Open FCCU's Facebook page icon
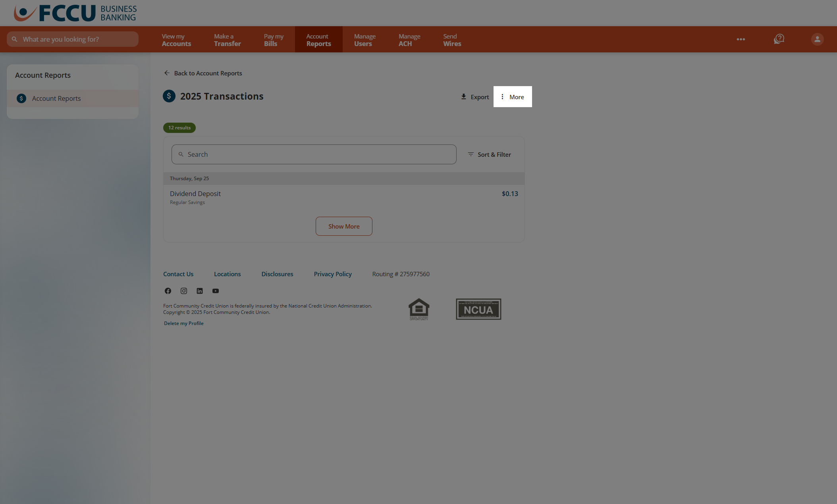Image resolution: width=837 pixels, height=504 pixels. click(x=168, y=290)
